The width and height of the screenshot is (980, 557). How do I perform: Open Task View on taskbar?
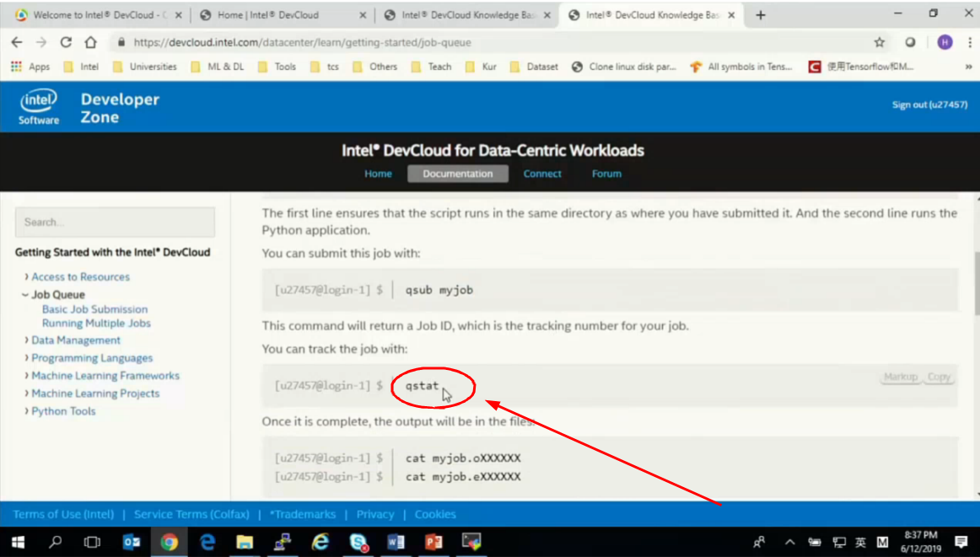click(x=92, y=542)
